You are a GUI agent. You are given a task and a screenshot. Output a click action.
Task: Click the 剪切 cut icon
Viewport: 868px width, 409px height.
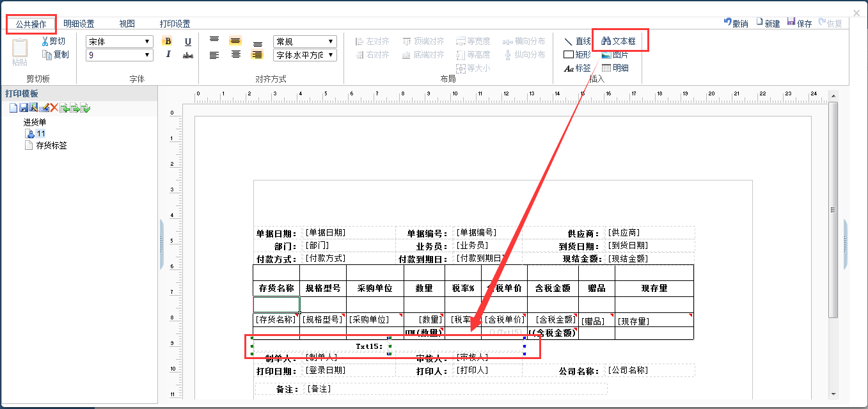pyautogui.click(x=53, y=41)
